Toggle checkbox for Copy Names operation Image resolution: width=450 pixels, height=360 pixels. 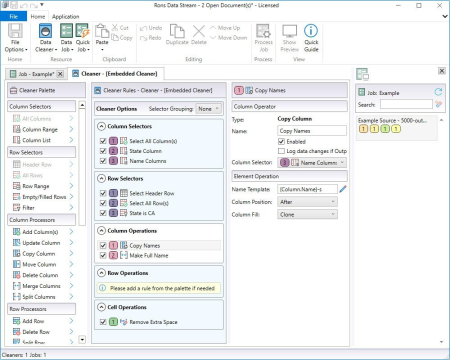click(x=103, y=246)
